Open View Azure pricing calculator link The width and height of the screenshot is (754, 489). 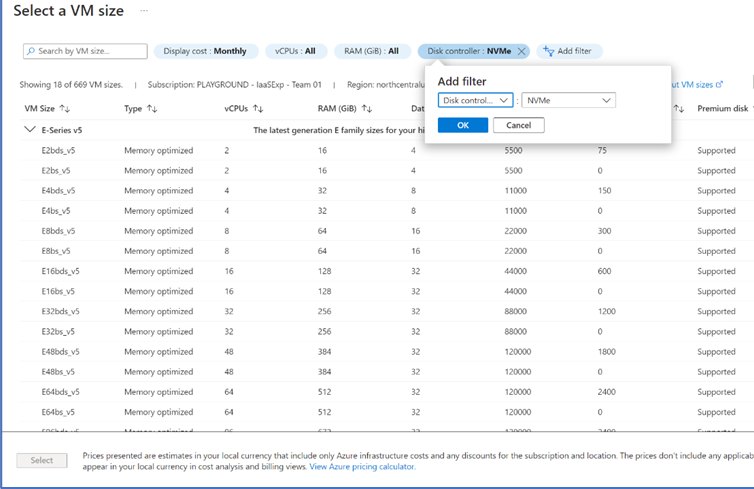[x=363, y=466]
